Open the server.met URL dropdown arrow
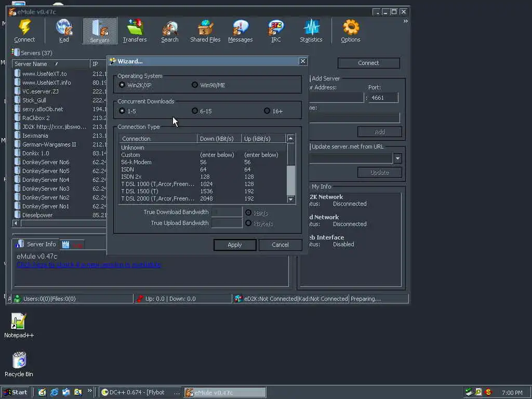Image resolution: width=532 pixels, height=399 pixels. click(x=397, y=158)
